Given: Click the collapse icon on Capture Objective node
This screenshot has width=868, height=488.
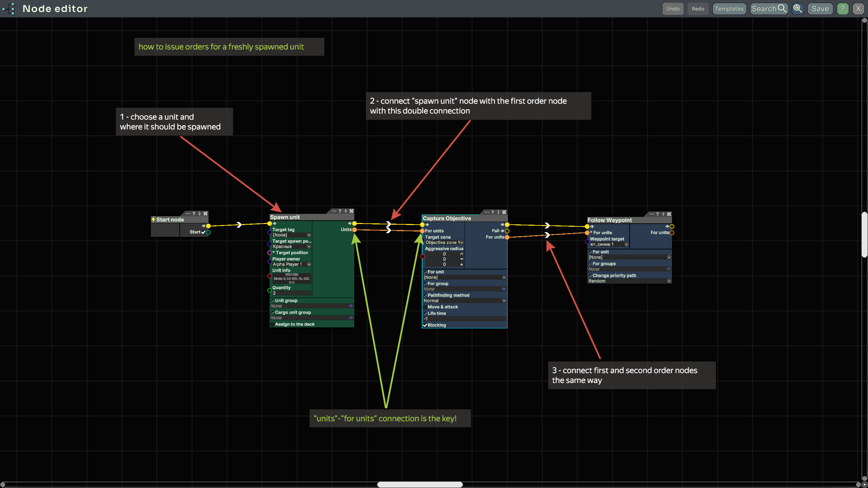Looking at the screenshot, I should pos(498,212).
